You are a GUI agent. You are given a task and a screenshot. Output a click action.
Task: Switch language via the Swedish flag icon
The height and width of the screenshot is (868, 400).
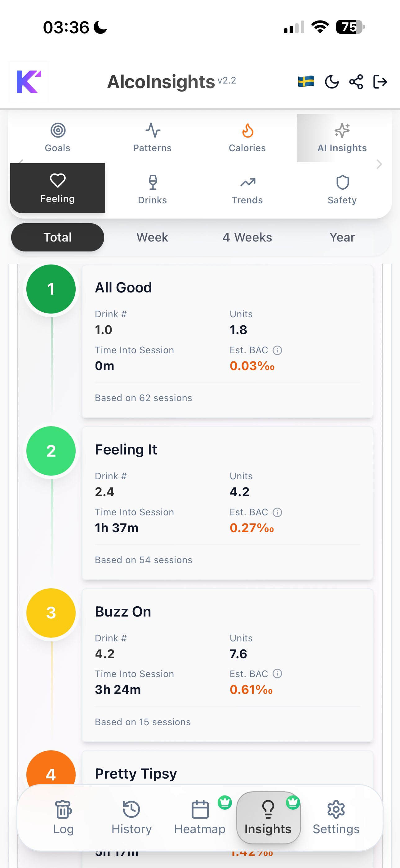point(306,81)
